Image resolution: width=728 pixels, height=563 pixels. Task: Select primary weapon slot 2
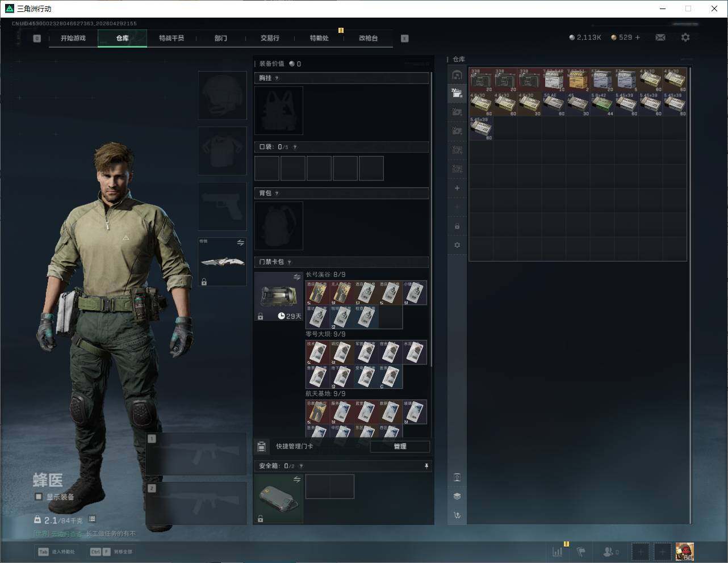click(x=196, y=503)
